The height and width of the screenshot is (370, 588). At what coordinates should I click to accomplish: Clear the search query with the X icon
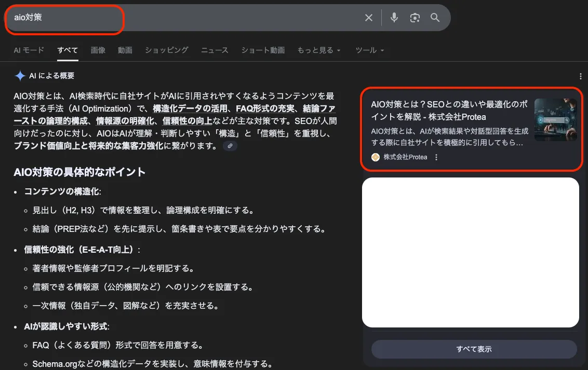pyautogui.click(x=368, y=17)
